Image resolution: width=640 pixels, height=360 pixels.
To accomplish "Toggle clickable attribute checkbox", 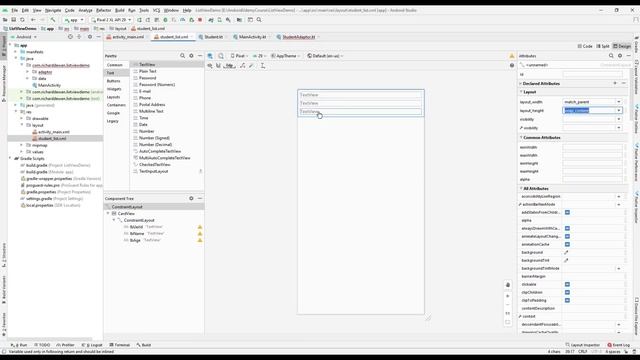I will (567, 284).
